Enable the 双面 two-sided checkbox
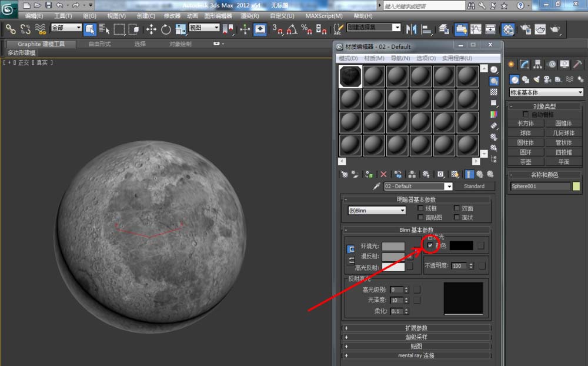 (x=457, y=208)
